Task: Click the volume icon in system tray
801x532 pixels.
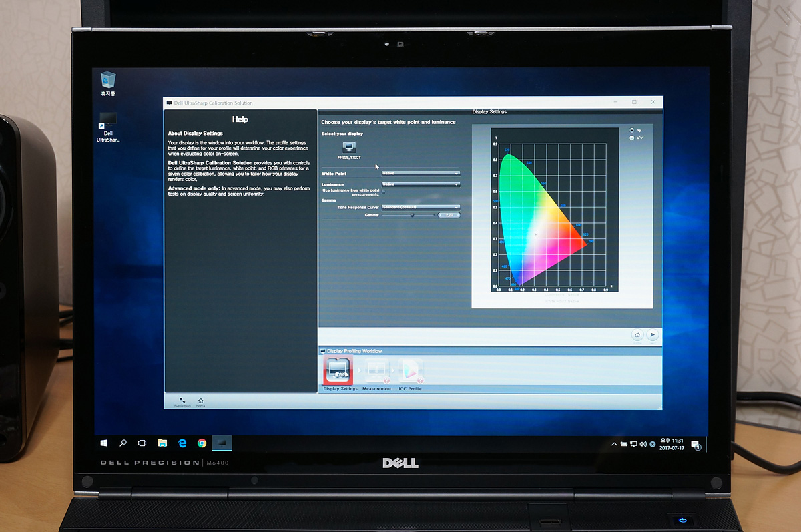Action: point(642,444)
